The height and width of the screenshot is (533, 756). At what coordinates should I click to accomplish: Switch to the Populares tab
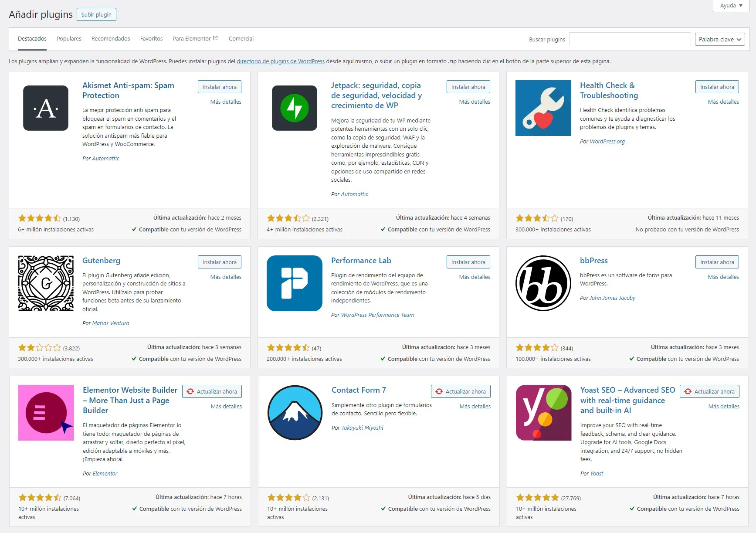tap(69, 39)
